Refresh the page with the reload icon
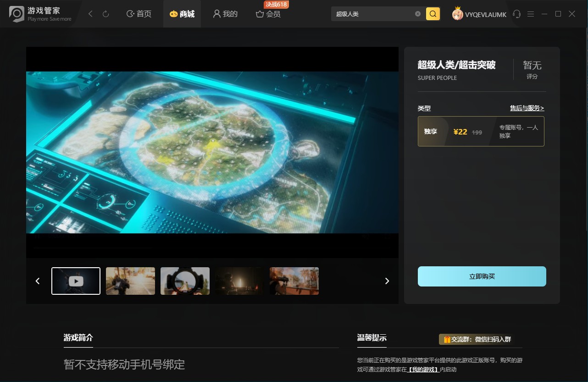 pyautogui.click(x=105, y=14)
